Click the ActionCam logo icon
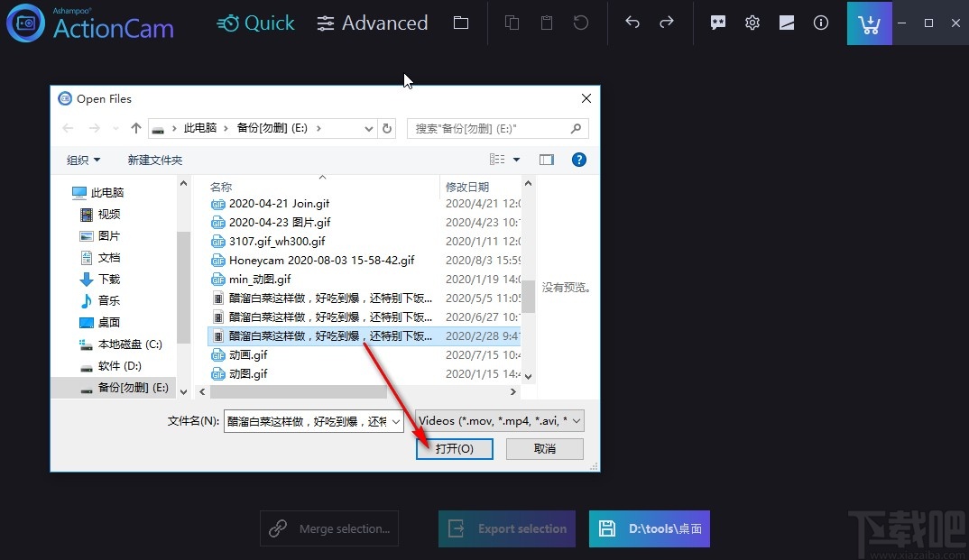The height and width of the screenshot is (560, 969). pyautogui.click(x=24, y=23)
